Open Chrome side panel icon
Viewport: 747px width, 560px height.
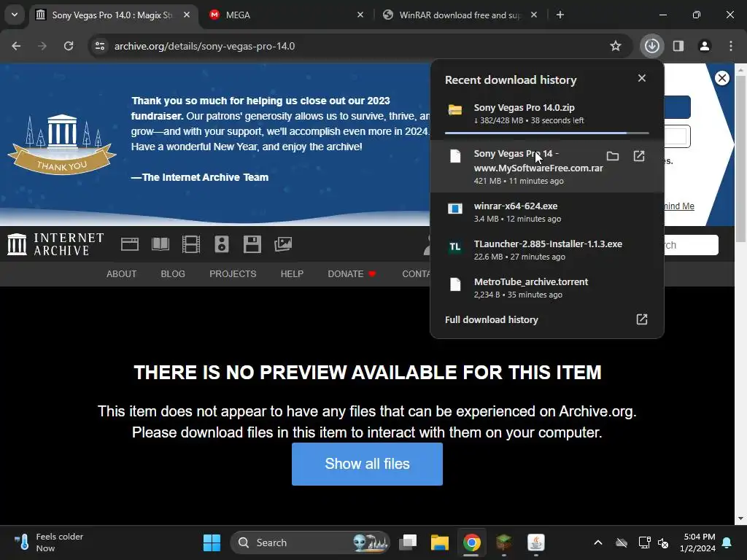[678, 46]
